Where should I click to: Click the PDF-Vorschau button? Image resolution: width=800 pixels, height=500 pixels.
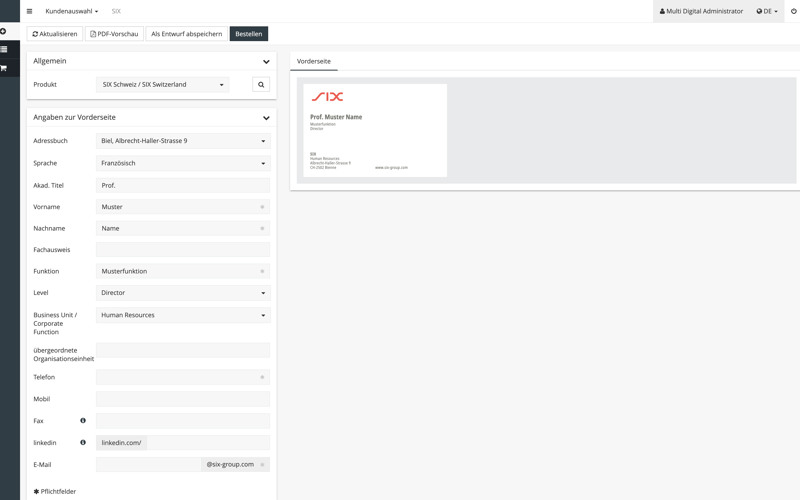click(114, 34)
